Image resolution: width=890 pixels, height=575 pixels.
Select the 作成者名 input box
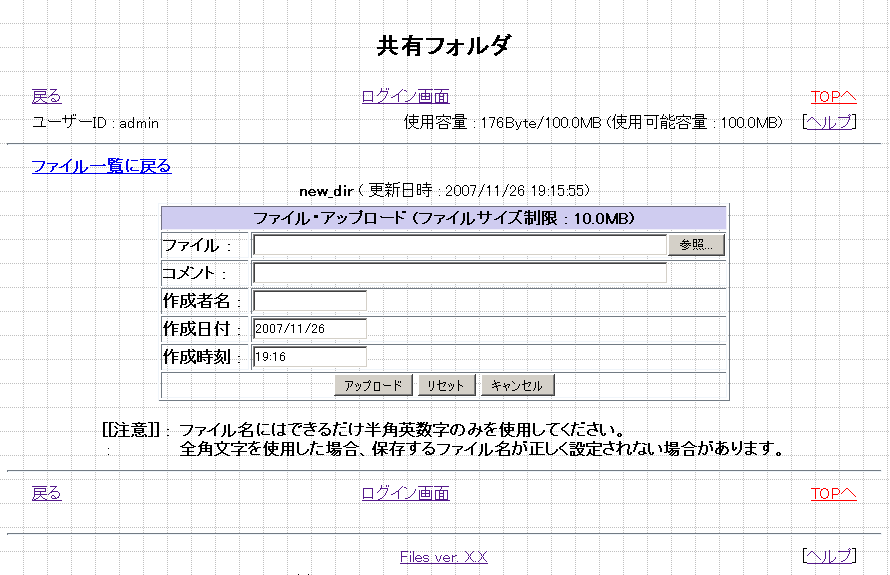310,301
